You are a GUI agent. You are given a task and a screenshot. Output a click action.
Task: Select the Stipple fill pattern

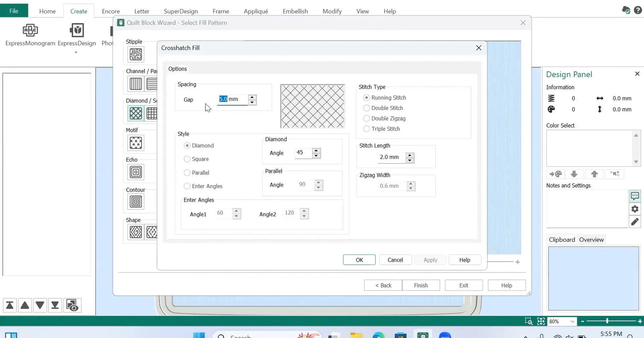[136, 54]
